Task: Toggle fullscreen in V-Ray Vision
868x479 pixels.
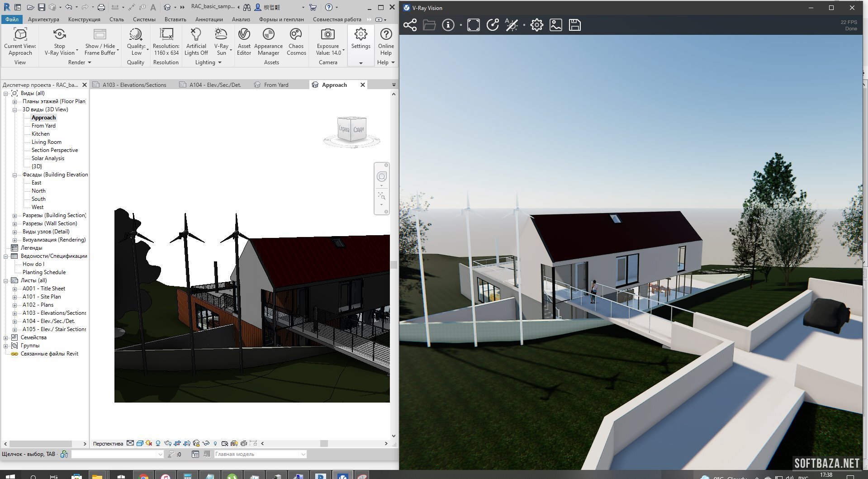Action: click(x=473, y=25)
